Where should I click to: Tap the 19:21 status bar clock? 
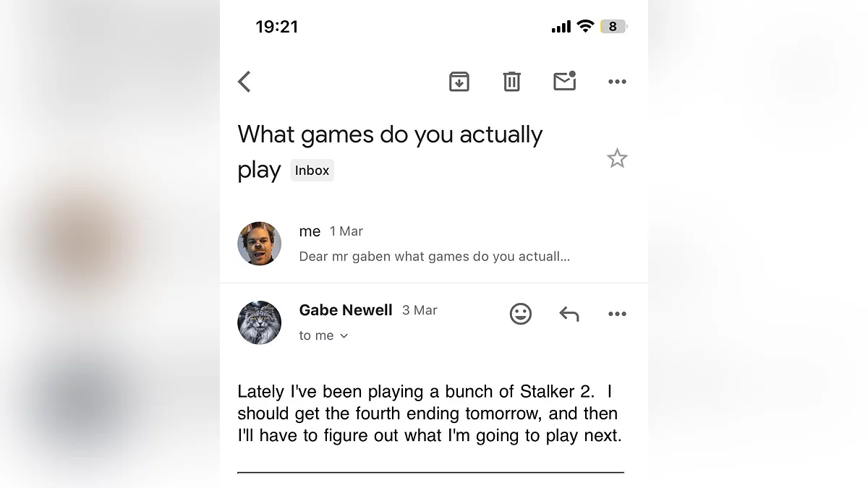click(276, 27)
